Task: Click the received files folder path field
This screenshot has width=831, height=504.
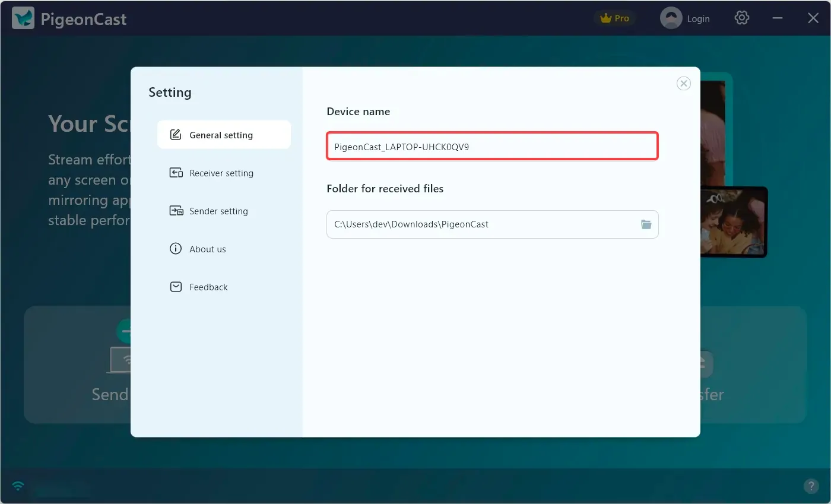Action: 492,224
